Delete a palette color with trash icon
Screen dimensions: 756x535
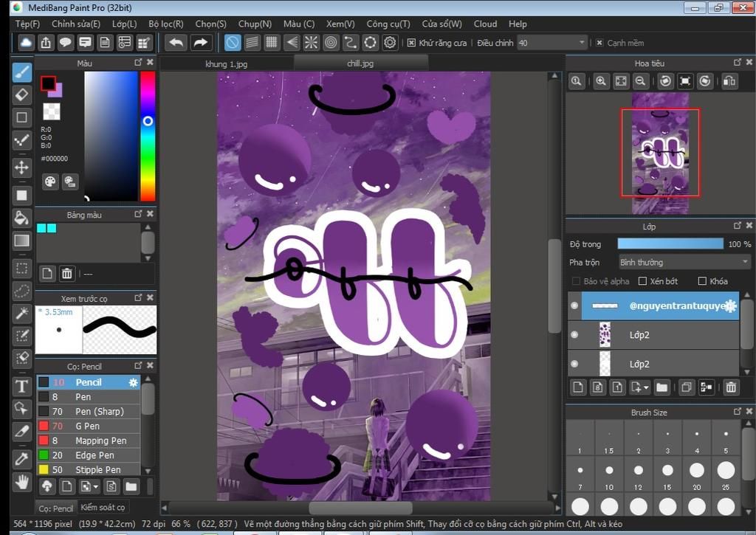66,274
